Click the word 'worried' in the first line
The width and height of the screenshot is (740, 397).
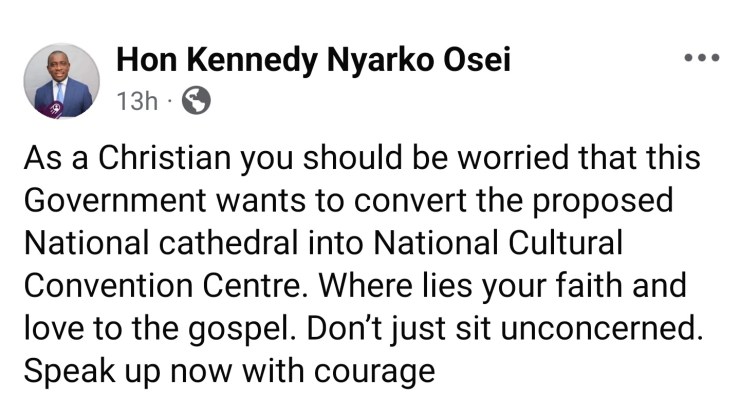(514, 157)
